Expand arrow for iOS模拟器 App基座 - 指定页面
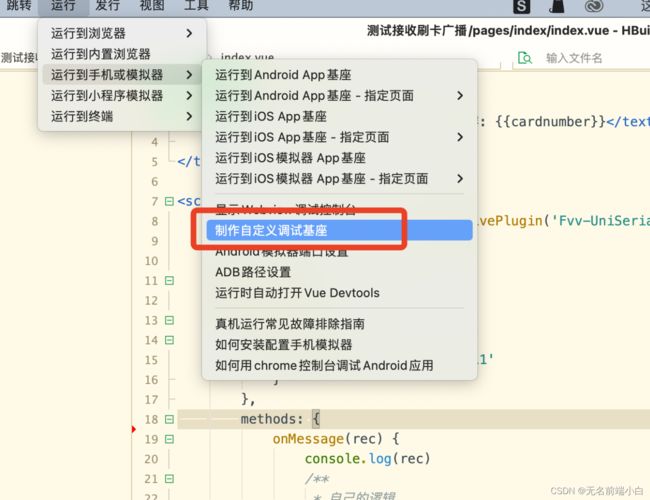The width and height of the screenshot is (650, 500). [x=460, y=179]
